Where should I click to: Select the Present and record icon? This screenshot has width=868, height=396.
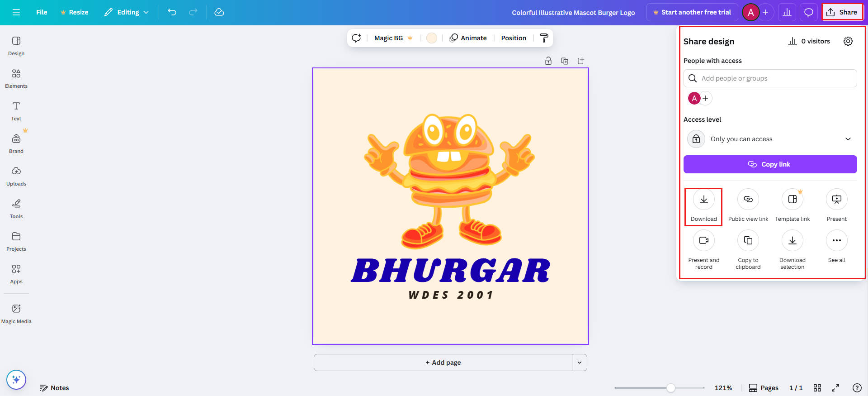click(x=703, y=241)
